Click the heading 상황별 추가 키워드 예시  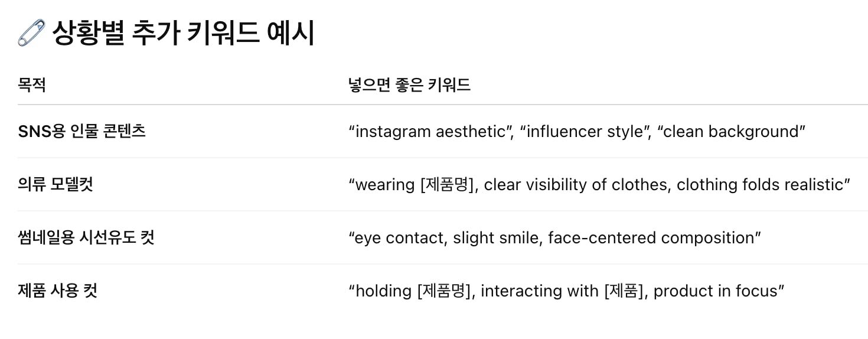(x=183, y=33)
